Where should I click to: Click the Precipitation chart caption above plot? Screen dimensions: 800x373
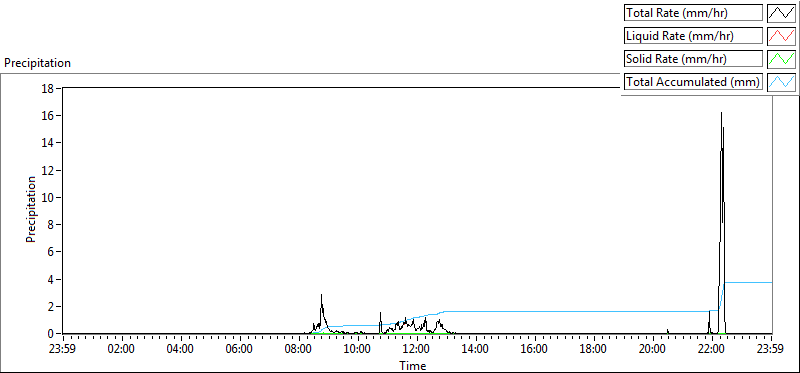click(37, 63)
